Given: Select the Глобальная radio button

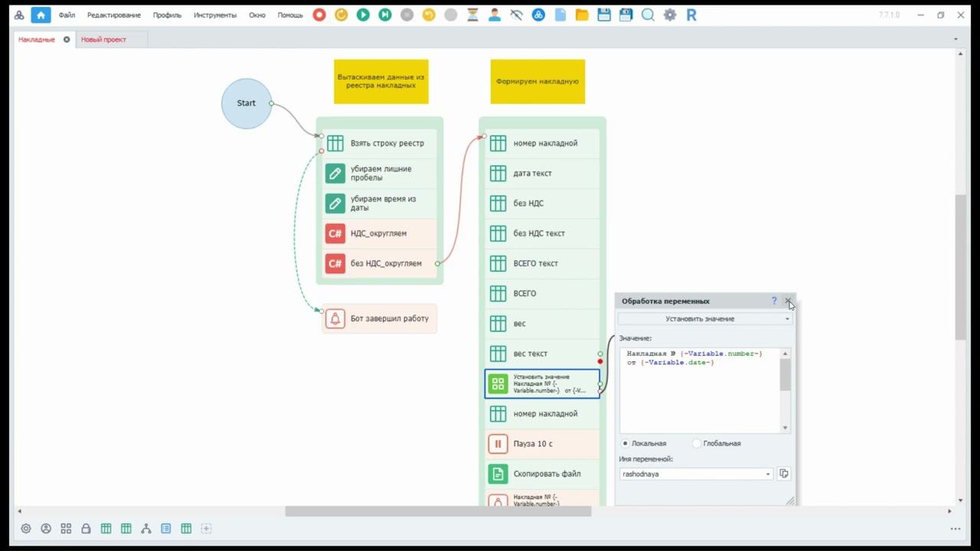Looking at the screenshot, I should [696, 443].
